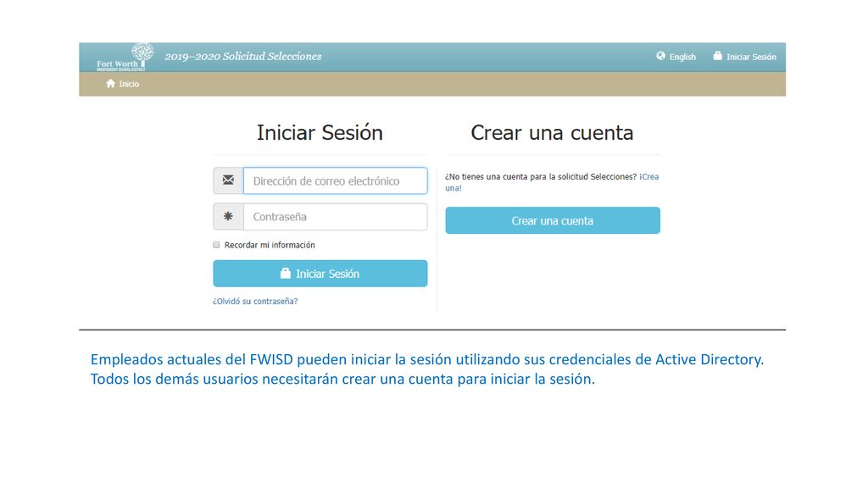The image size is (868, 488).
Task: Click the globe icon next to English
Action: (x=660, y=56)
